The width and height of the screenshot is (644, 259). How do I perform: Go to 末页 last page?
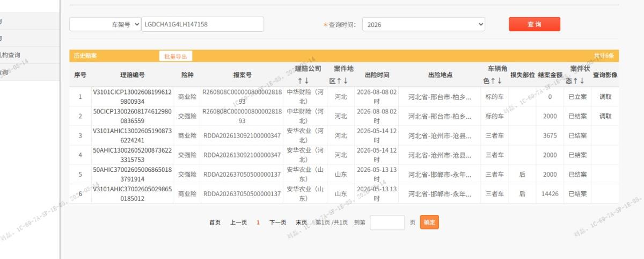301,222
